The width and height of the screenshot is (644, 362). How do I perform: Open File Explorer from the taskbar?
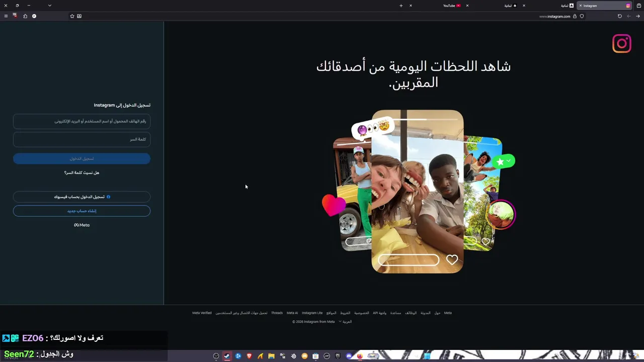pyautogui.click(x=271, y=356)
